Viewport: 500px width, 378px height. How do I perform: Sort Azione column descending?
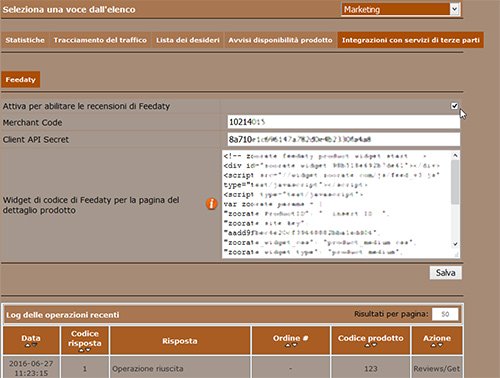point(440,345)
